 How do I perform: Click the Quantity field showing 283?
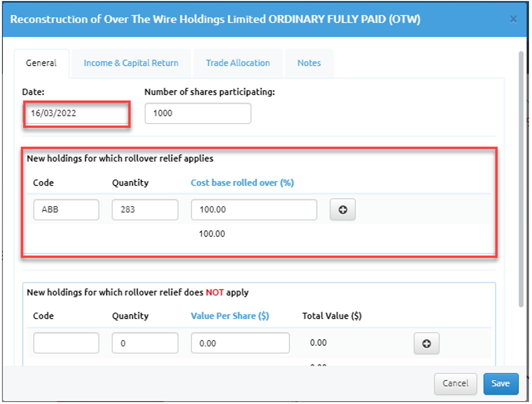coord(145,210)
